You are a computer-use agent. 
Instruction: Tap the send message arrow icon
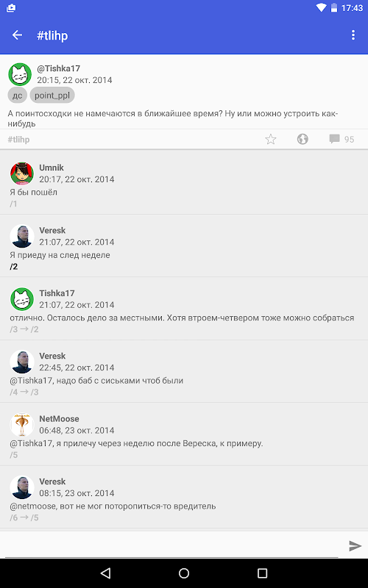pos(355,545)
